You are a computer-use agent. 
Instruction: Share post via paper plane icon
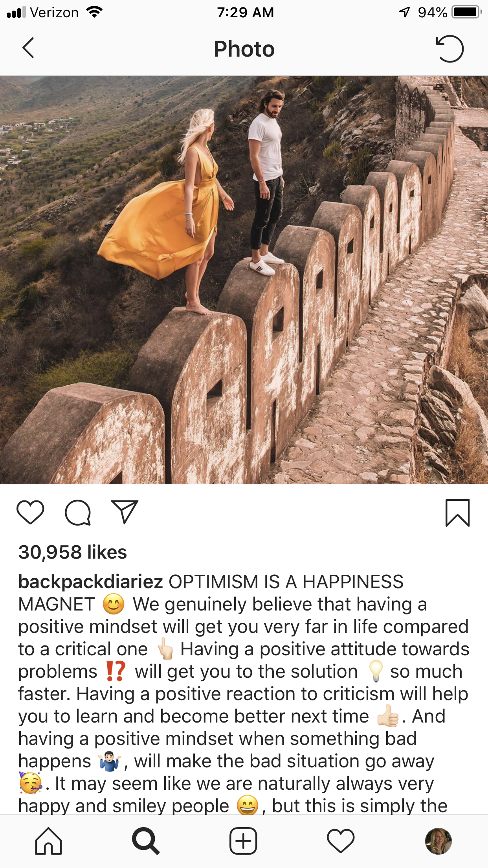(125, 512)
